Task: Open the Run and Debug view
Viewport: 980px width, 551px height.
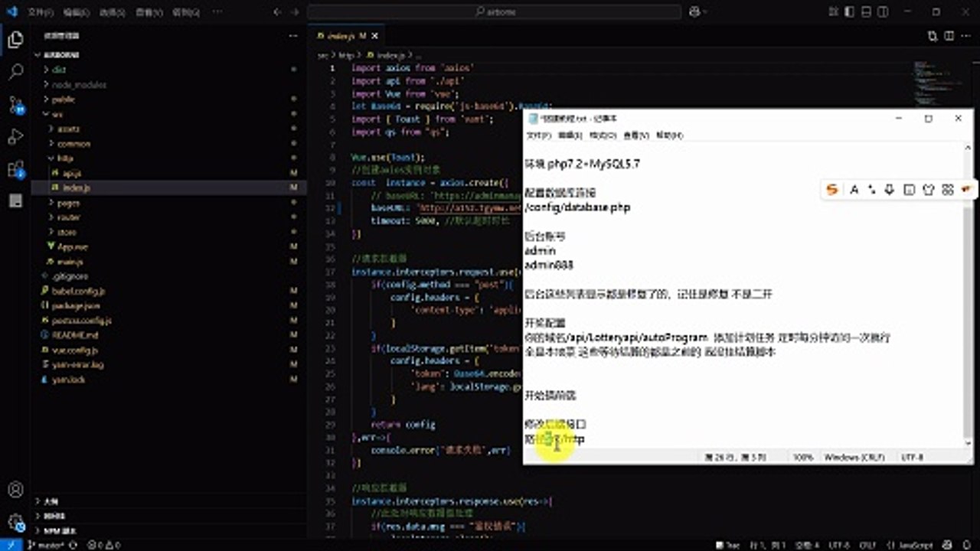Action: [x=15, y=137]
